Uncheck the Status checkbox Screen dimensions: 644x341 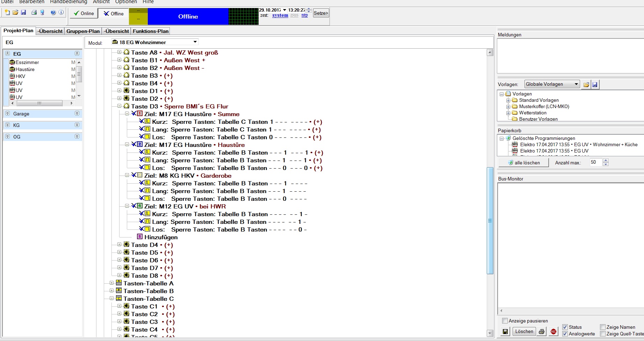(x=565, y=327)
